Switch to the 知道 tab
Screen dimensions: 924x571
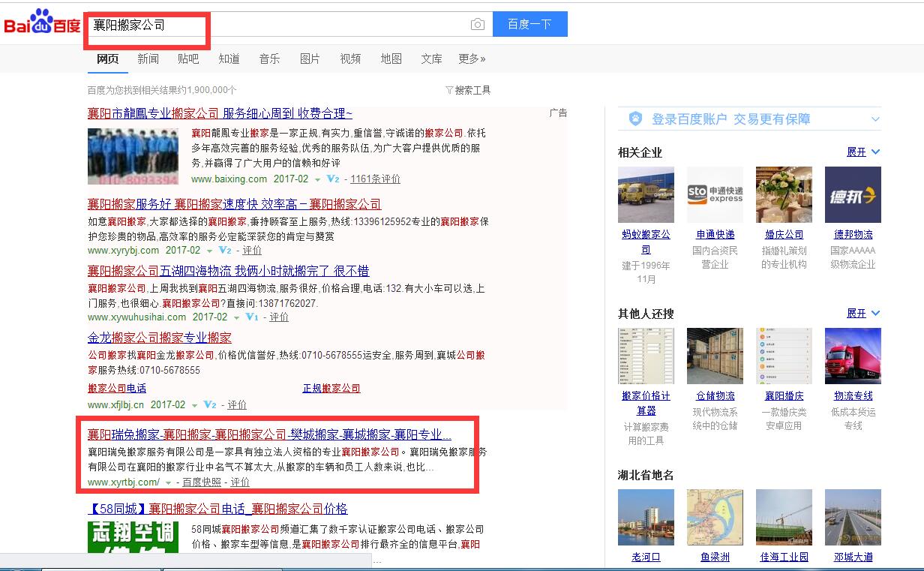click(229, 59)
